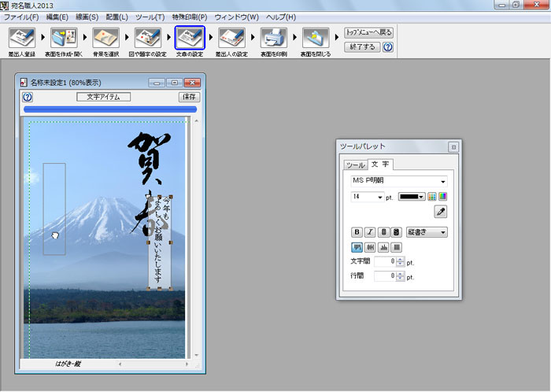Click the 表面を閉じる close-face icon

[x=316, y=39]
